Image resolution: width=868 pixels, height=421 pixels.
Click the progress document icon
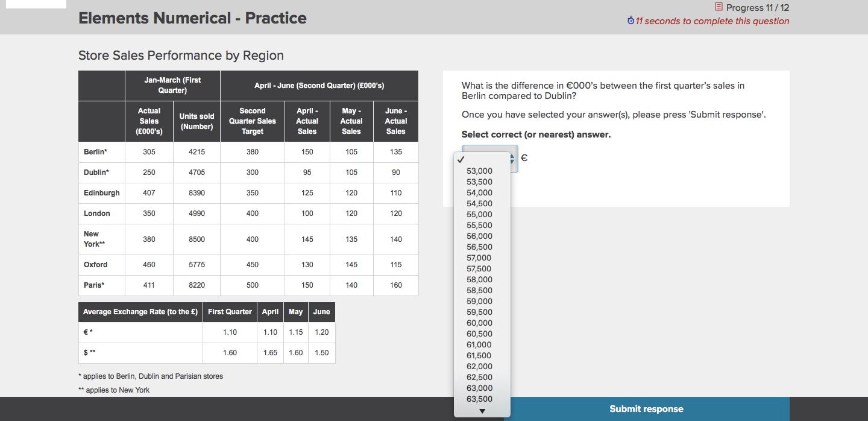(718, 7)
